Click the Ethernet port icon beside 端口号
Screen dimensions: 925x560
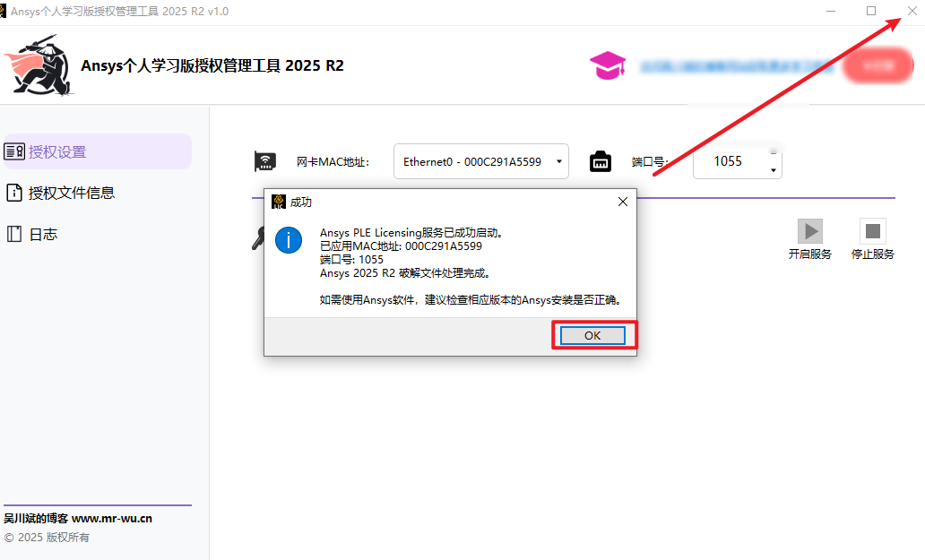tap(600, 161)
